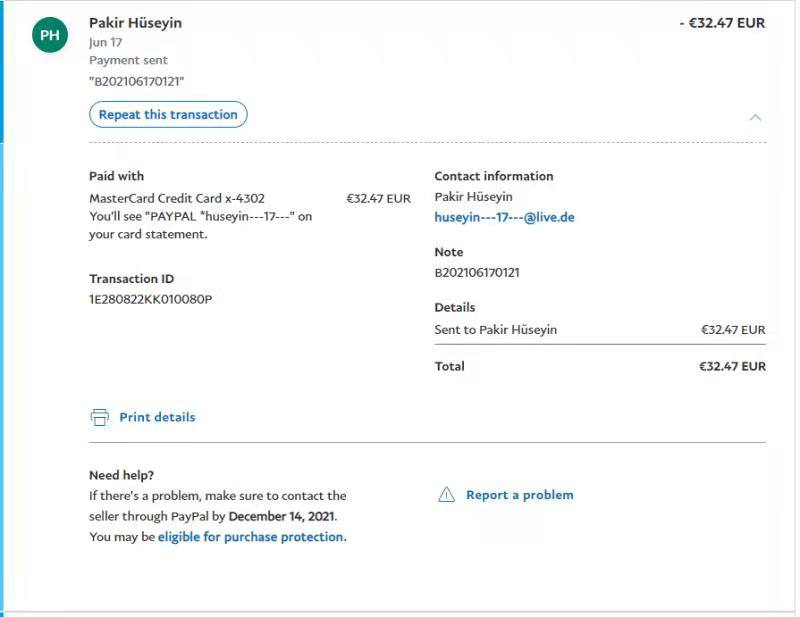Viewport: 800px width, 617px height.
Task: Click the -€32.47 EUR header amount
Action: point(722,23)
